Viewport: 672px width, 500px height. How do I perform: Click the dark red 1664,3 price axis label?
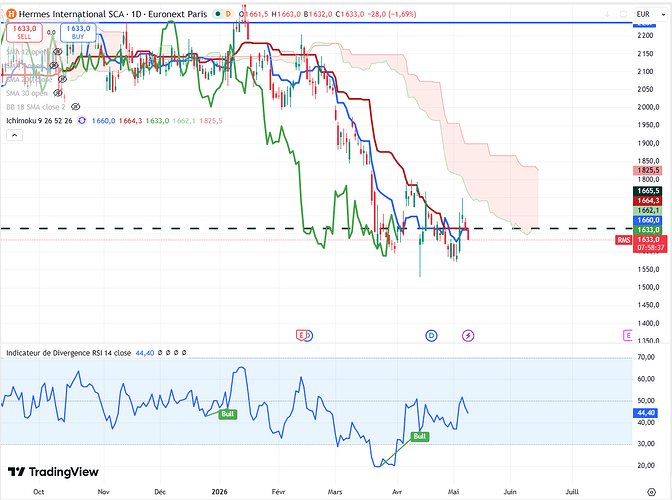pyautogui.click(x=648, y=201)
